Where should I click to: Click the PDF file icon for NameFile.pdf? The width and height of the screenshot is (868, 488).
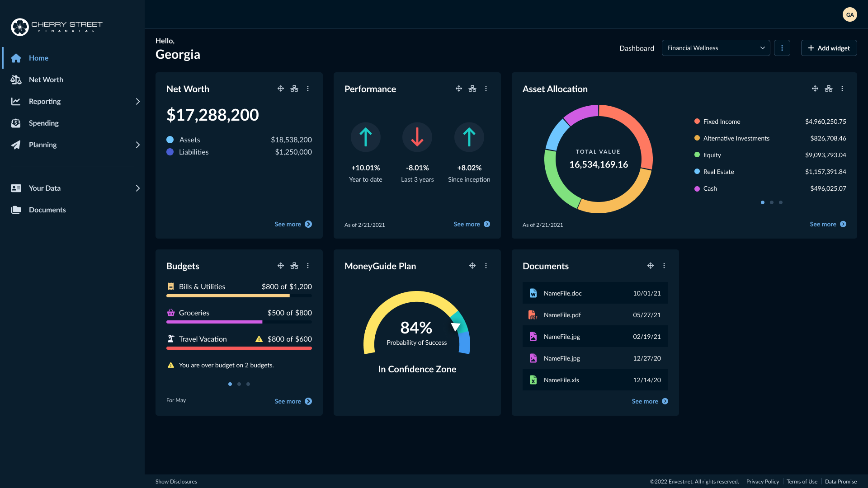(x=533, y=315)
